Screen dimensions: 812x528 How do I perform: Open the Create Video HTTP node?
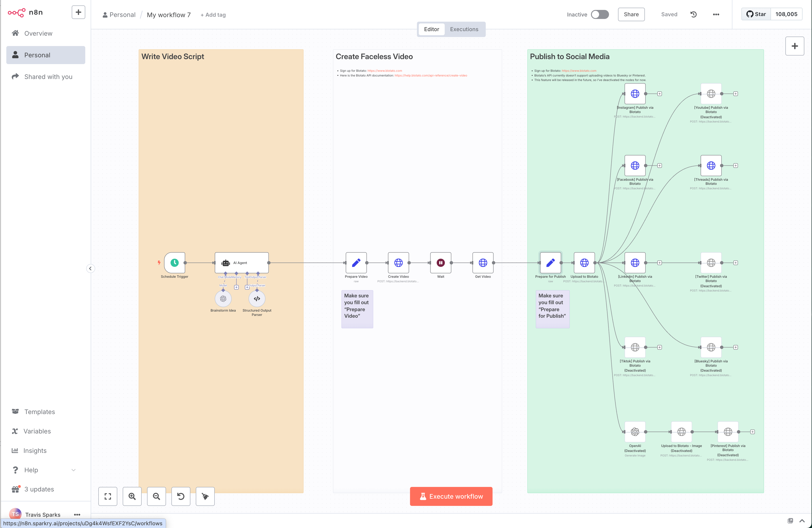coord(399,262)
